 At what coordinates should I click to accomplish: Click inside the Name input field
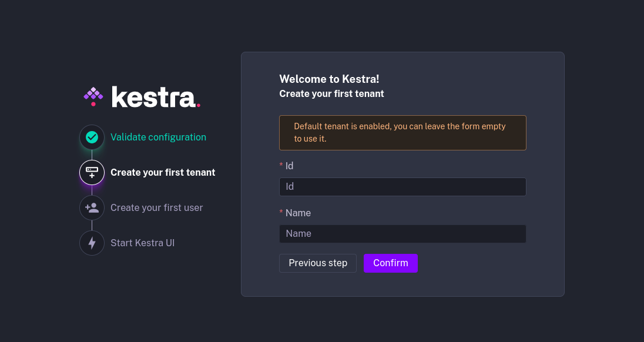click(x=402, y=233)
